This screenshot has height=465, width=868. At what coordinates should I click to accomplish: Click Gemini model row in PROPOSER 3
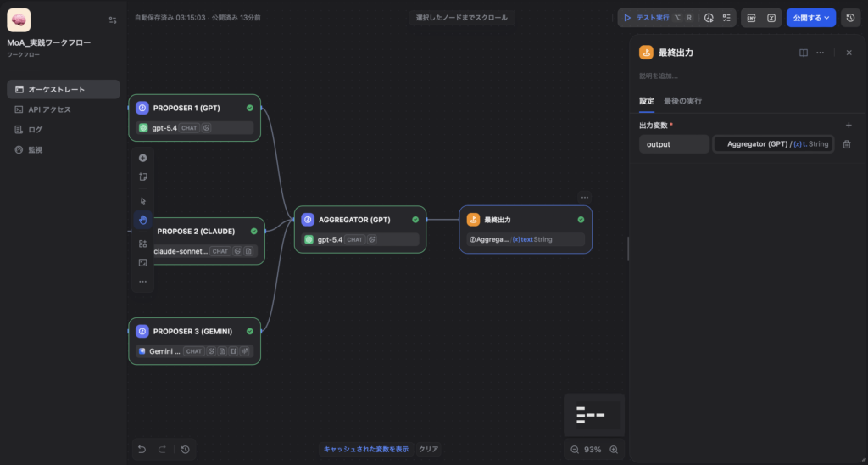coord(194,351)
